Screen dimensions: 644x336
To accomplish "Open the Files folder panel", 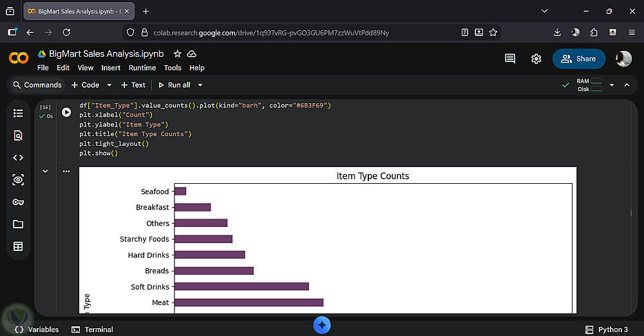I will coord(18,224).
